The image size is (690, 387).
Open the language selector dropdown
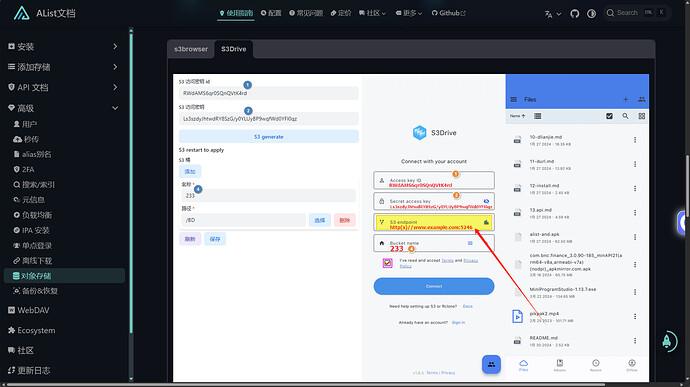[553, 14]
